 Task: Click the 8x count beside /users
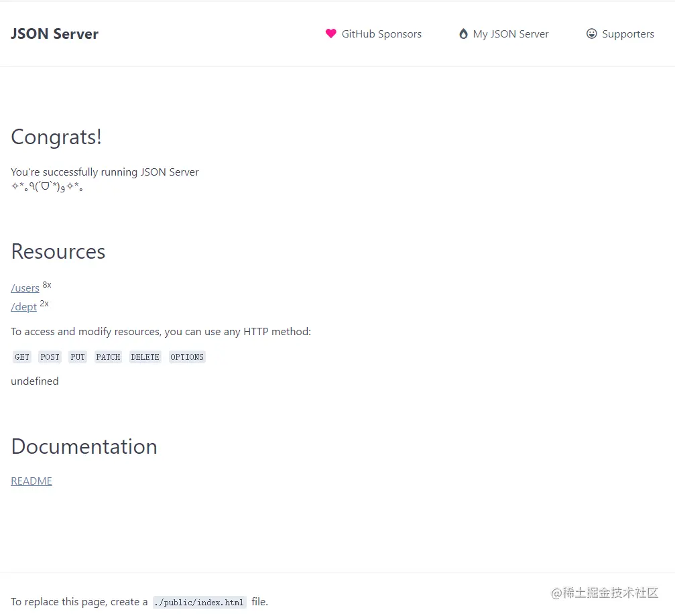coord(47,284)
